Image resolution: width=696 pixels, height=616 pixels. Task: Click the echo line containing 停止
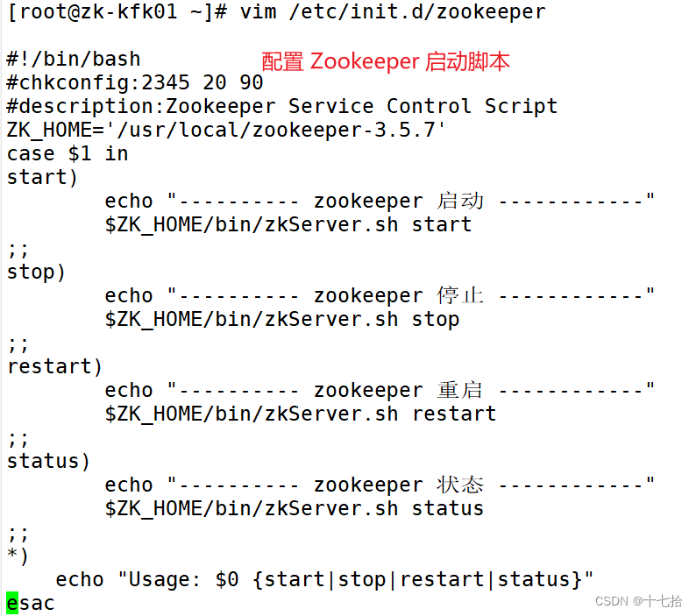380,296
